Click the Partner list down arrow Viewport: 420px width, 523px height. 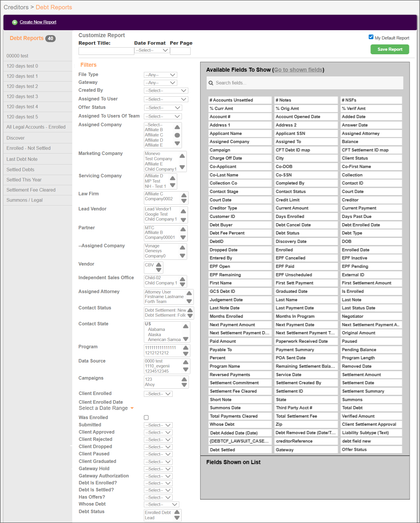(183, 237)
